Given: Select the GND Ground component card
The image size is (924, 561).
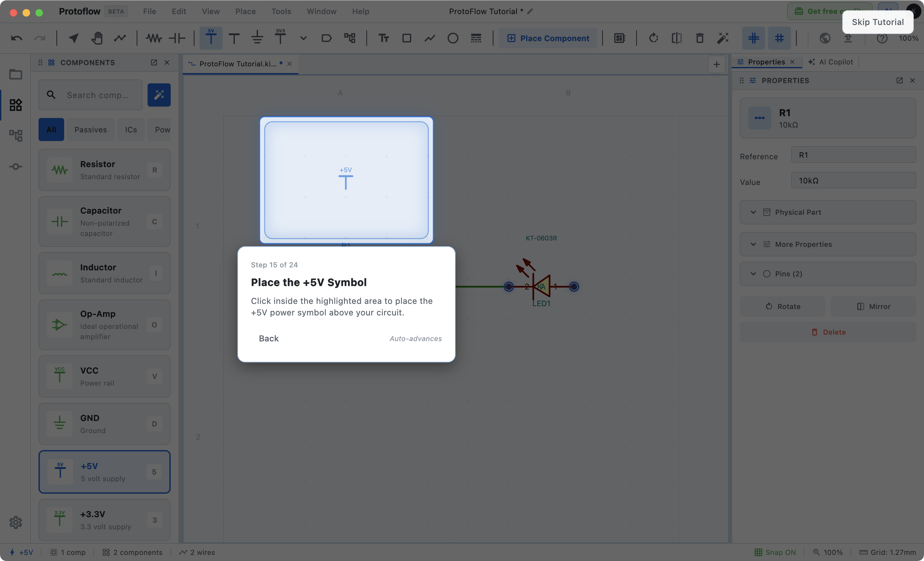Looking at the screenshot, I should tap(104, 424).
